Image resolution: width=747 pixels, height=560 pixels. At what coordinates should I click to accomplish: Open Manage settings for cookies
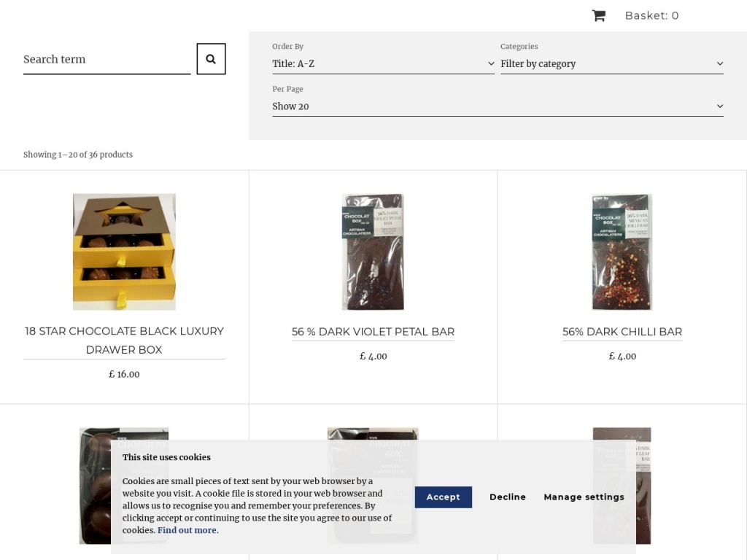(584, 497)
